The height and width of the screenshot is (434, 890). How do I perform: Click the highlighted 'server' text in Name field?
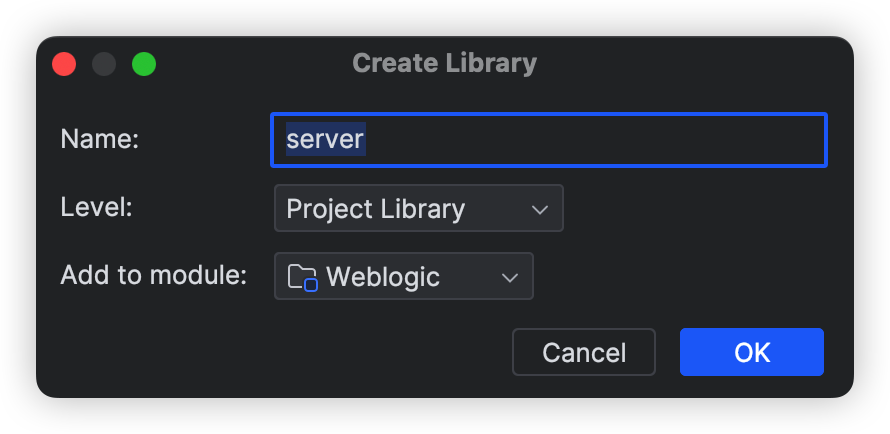[325, 139]
